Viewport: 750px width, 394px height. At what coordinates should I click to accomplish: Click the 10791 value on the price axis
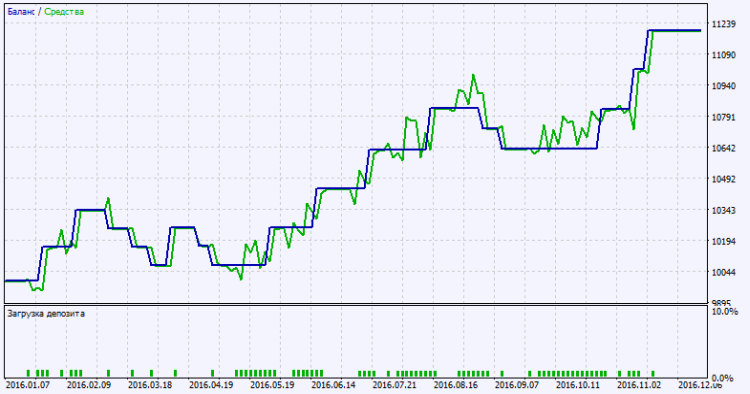(x=724, y=117)
